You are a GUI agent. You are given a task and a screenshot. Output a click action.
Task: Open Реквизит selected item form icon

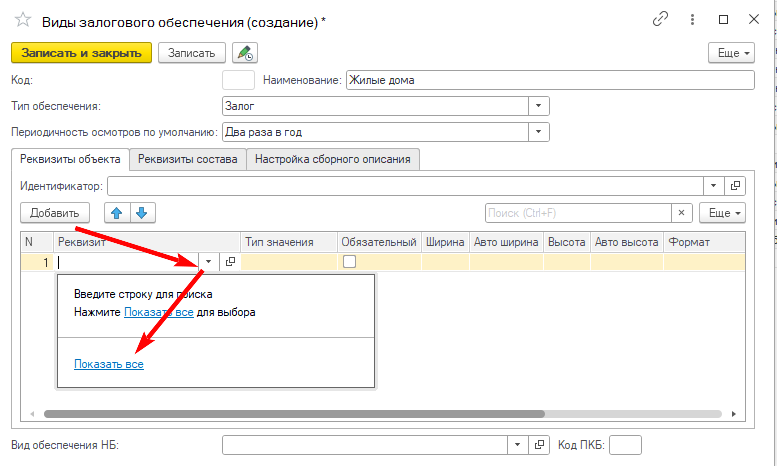pos(230,262)
